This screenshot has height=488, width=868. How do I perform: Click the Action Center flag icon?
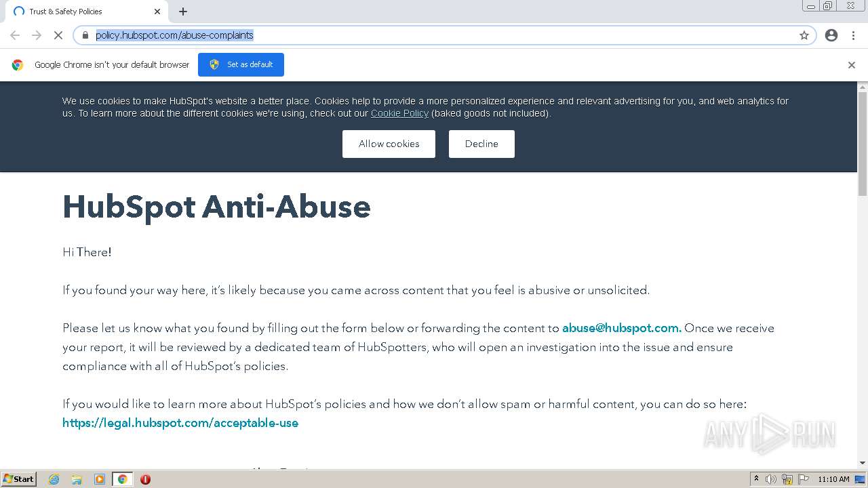(804, 479)
